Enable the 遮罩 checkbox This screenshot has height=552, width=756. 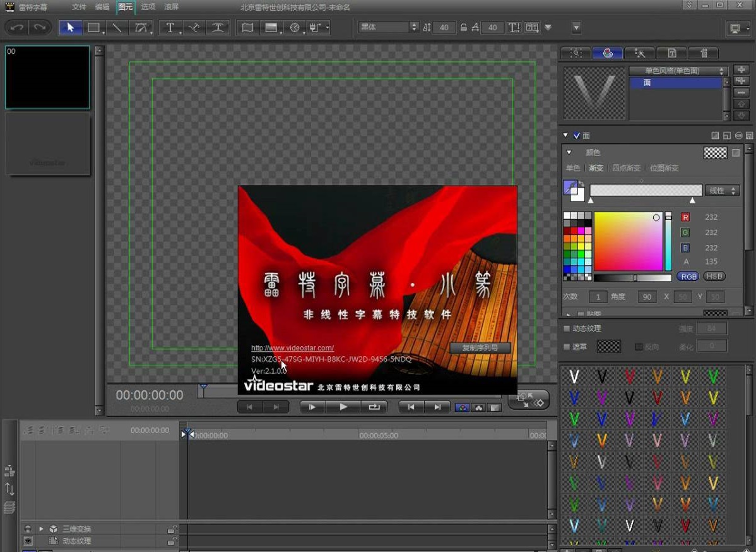click(x=567, y=347)
